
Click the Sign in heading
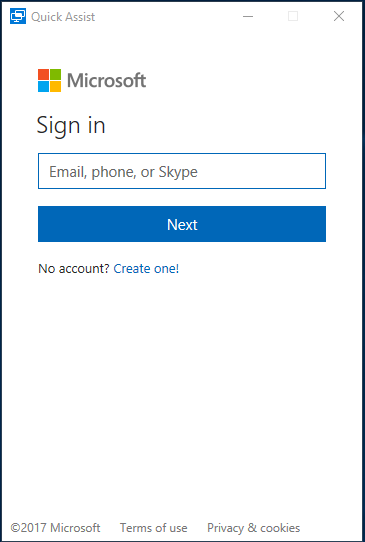(71, 126)
